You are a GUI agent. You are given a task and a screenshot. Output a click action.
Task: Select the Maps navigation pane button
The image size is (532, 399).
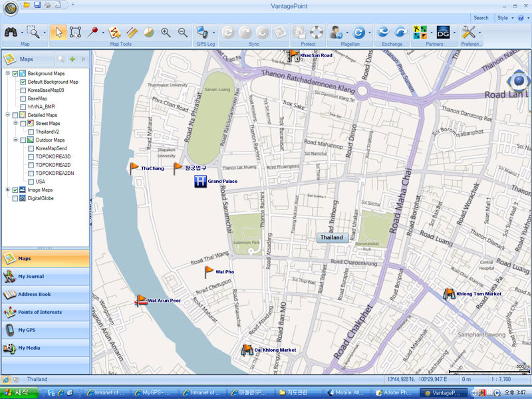click(45, 258)
